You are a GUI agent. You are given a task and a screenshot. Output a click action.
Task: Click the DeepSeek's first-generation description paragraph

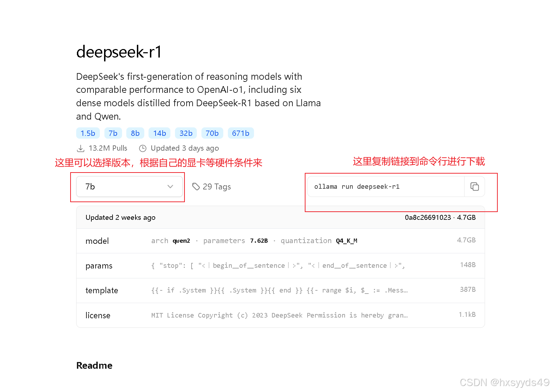(198, 96)
